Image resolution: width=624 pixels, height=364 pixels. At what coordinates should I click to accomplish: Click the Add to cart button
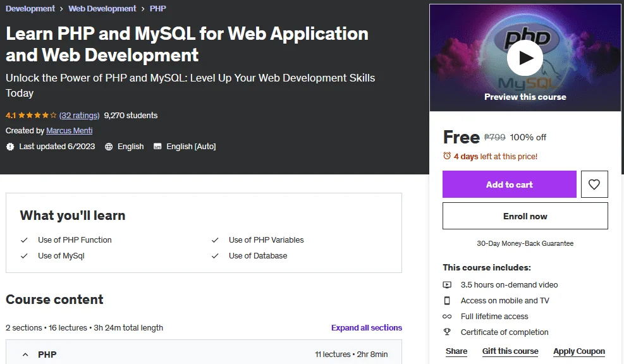point(510,184)
